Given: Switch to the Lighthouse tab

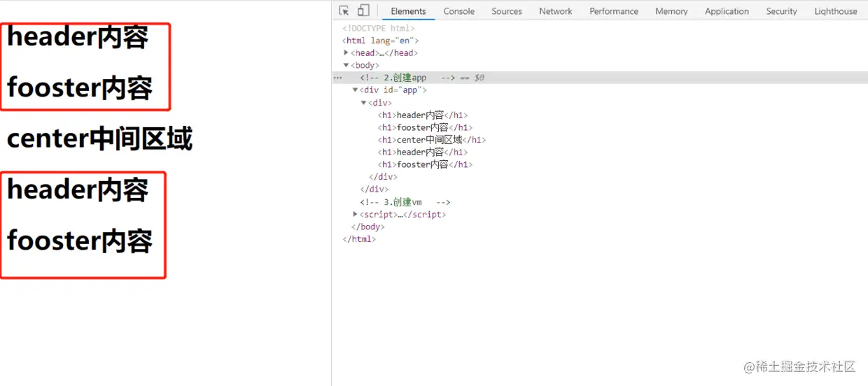Looking at the screenshot, I should (x=836, y=11).
